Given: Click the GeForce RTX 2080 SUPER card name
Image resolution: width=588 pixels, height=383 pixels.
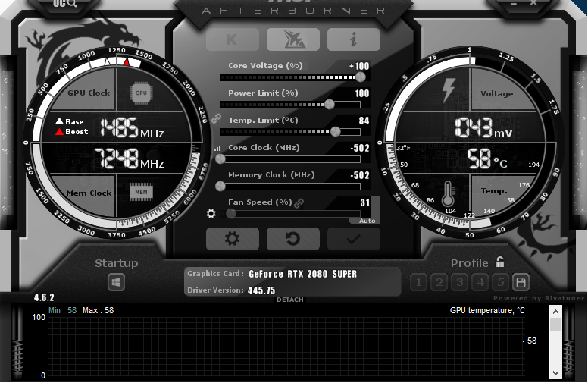Looking at the screenshot, I should [302, 274].
